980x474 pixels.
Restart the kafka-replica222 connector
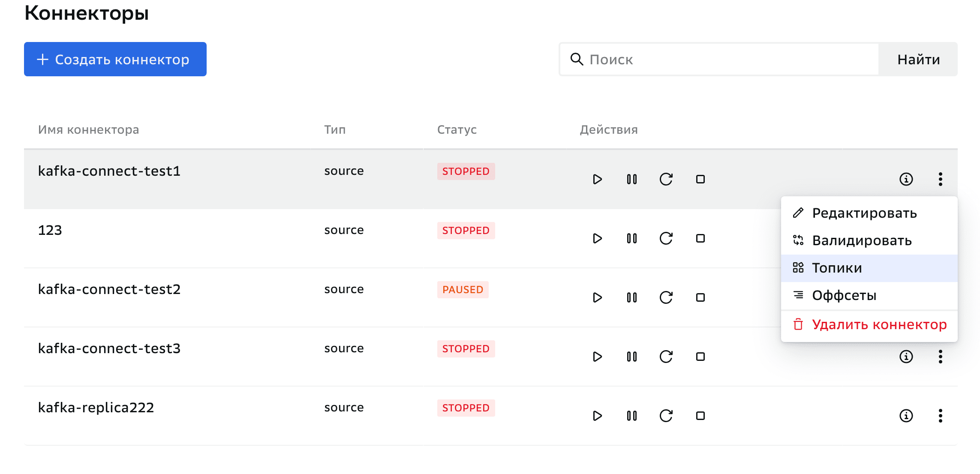tap(666, 416)
